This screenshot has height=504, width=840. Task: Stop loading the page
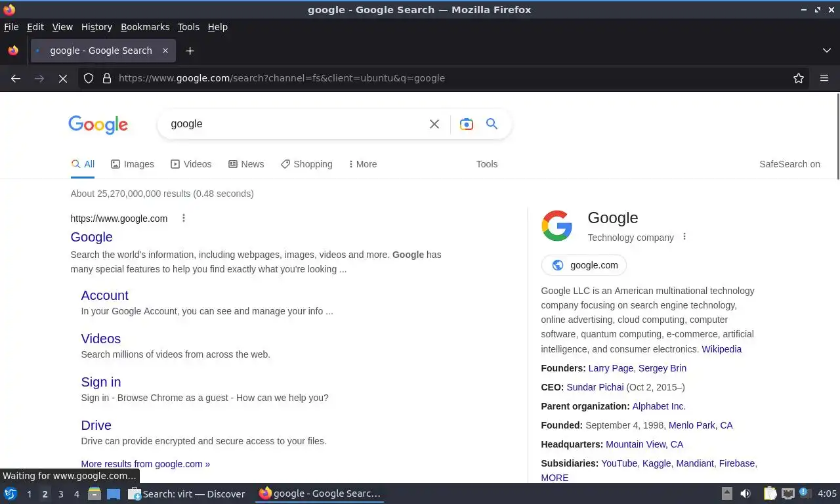click(63, 78)
